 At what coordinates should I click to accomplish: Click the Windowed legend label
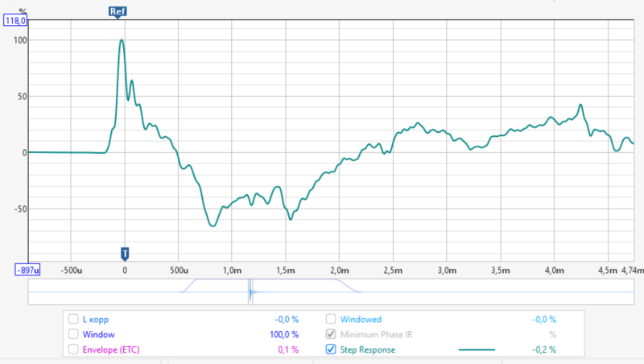(x=361, y=319)
